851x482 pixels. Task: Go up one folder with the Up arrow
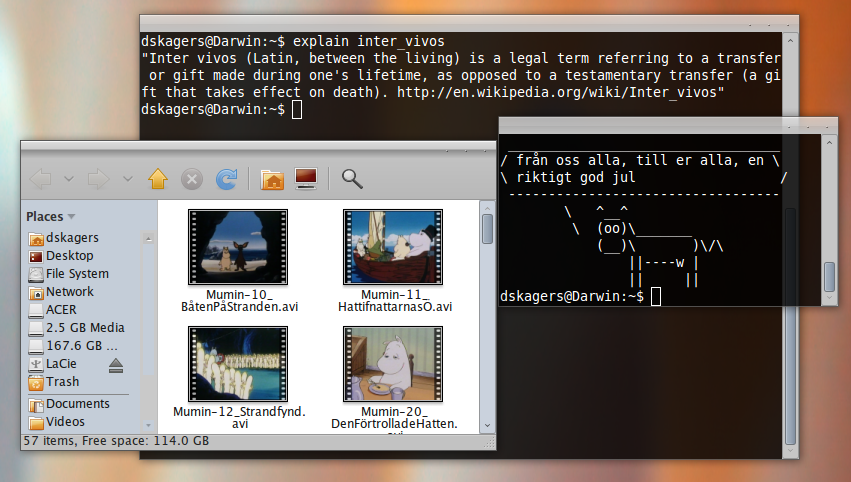tap(158, 179)
